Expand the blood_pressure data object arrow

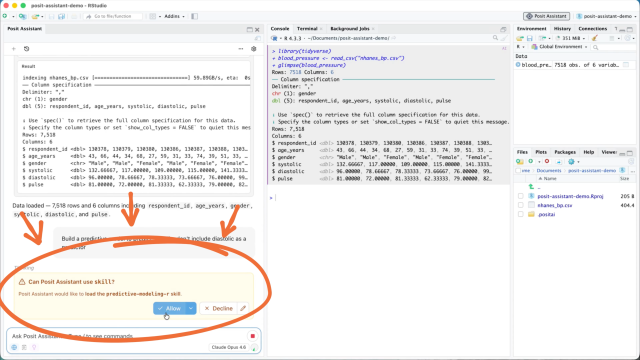point(518,65)
